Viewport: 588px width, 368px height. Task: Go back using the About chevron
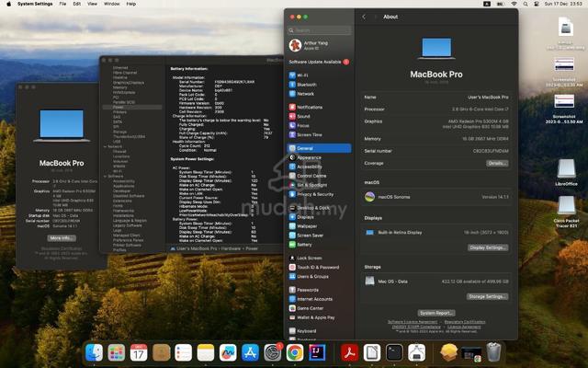[364, 17]
